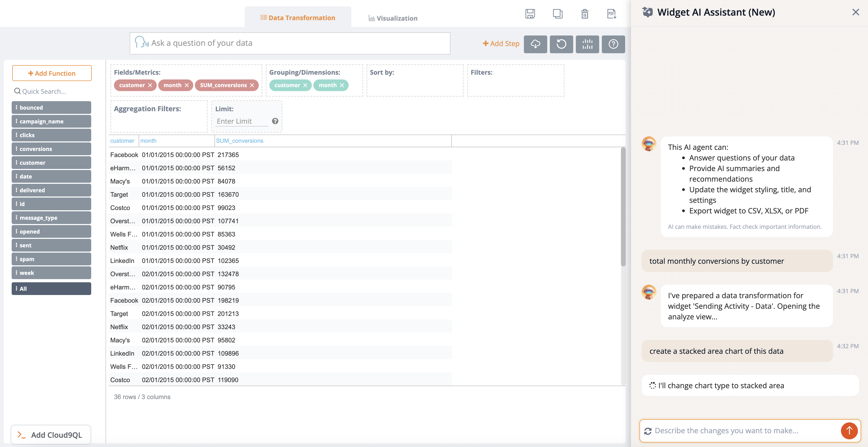
Task: Open the Data Transformation tab
Action: click(x=297, y=18)
